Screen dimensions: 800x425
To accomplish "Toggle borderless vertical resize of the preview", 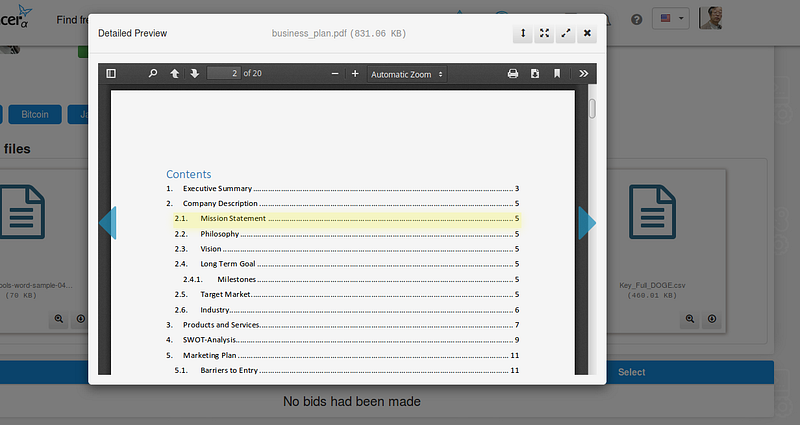I will [522, 34].
